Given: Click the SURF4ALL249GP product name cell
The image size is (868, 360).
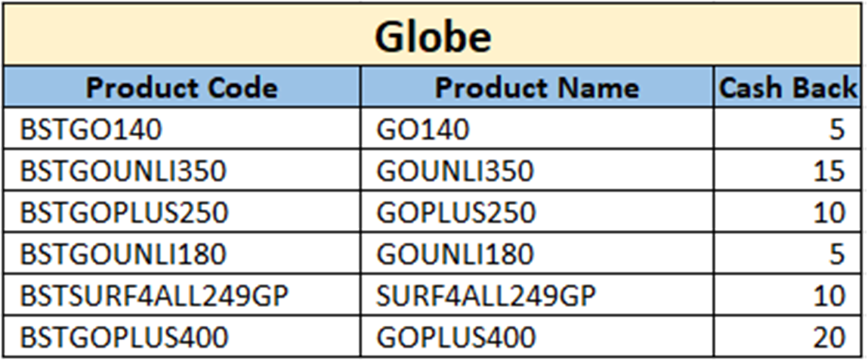Looking at the screenshot, I should click(x=487, y=296).
